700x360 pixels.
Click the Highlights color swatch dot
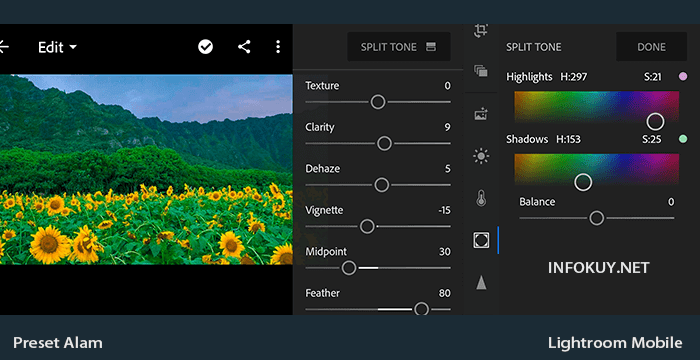tap(683, 77)
